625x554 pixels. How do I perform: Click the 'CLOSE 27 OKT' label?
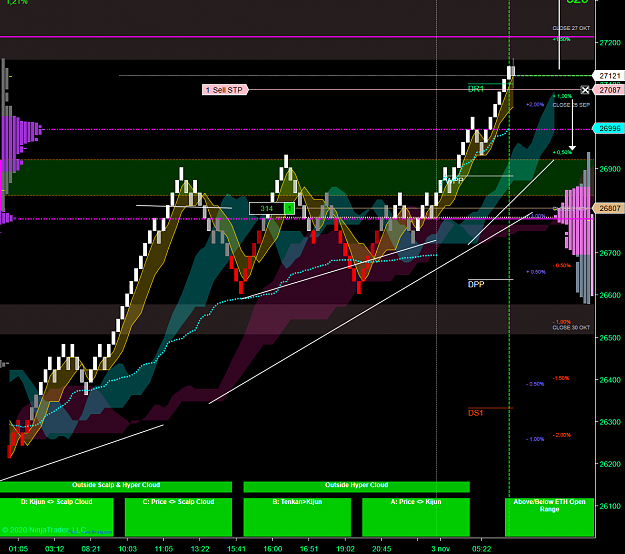571,28
